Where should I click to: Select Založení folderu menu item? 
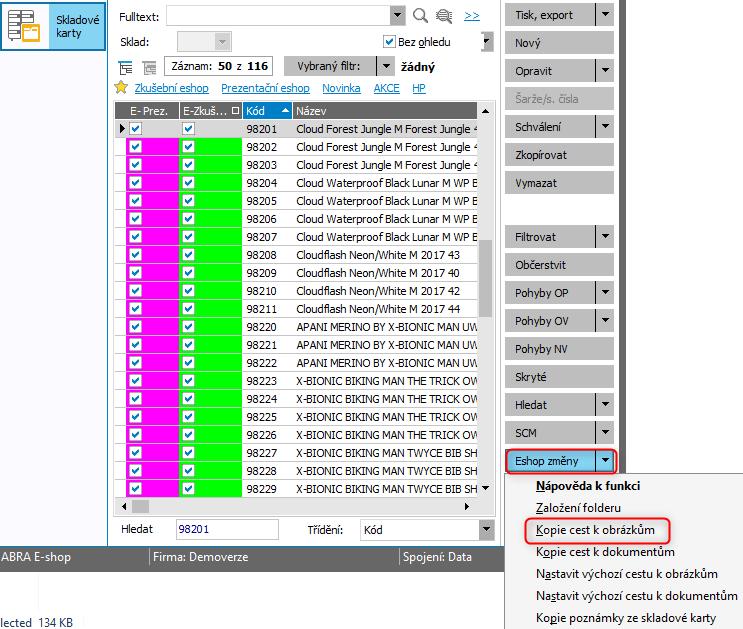coord(578,508)
